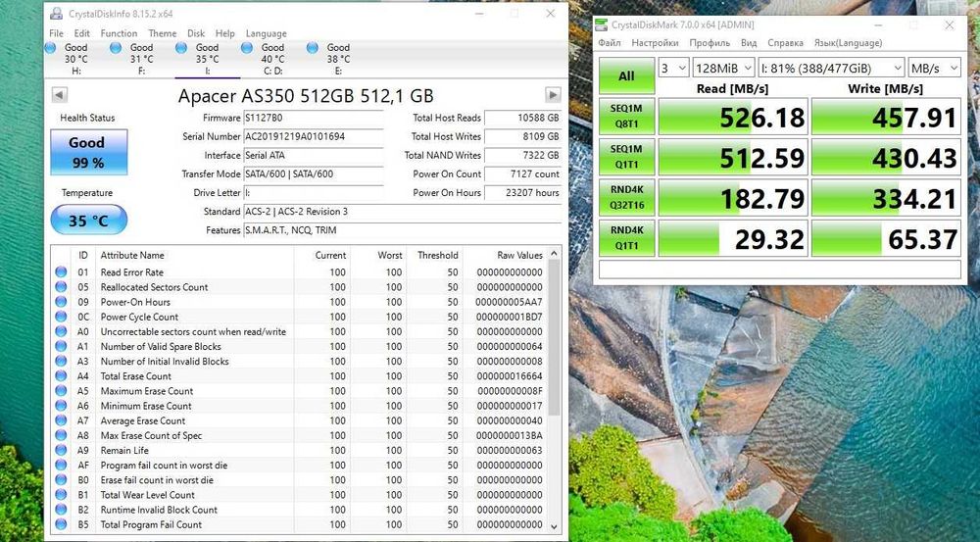The image size is (980, 542).
Task: Open Disk menu in CrystalDiskInfo
Action: coord(196,33)
